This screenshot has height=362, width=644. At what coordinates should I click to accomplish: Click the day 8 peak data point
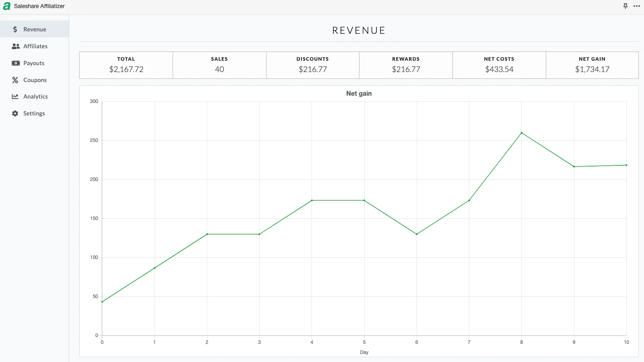coord(521,133)
